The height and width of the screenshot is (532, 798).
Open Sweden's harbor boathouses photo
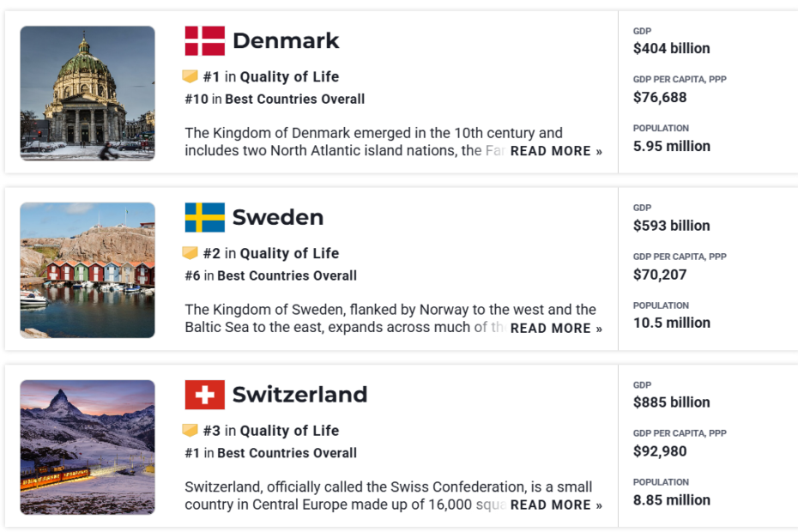click(x=88, y=270)
